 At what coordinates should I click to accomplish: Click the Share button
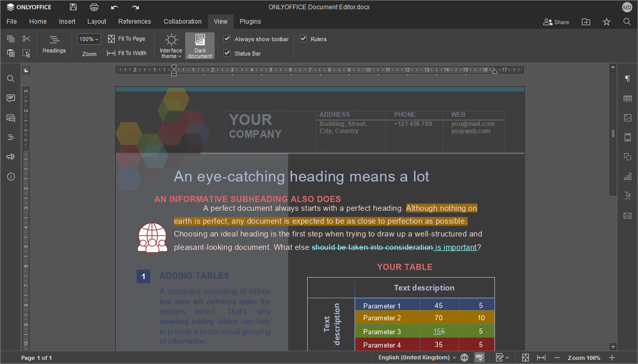tap(556, 22)
